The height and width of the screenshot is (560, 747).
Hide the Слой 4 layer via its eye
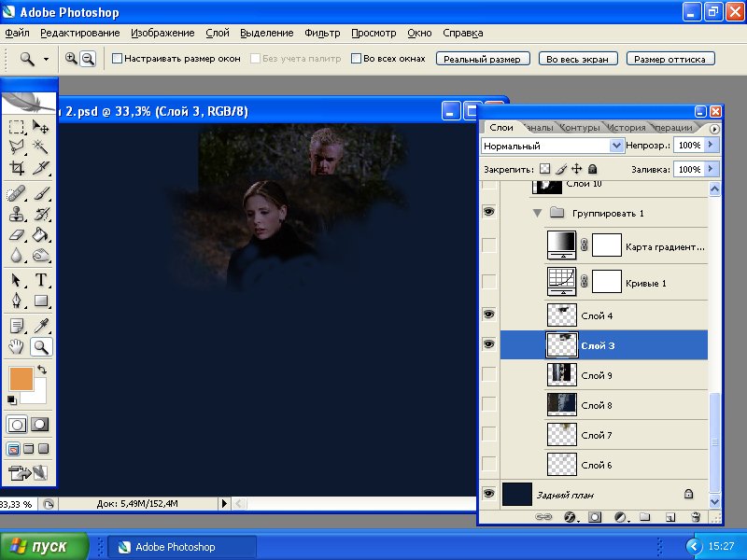[x=488, y=315]
